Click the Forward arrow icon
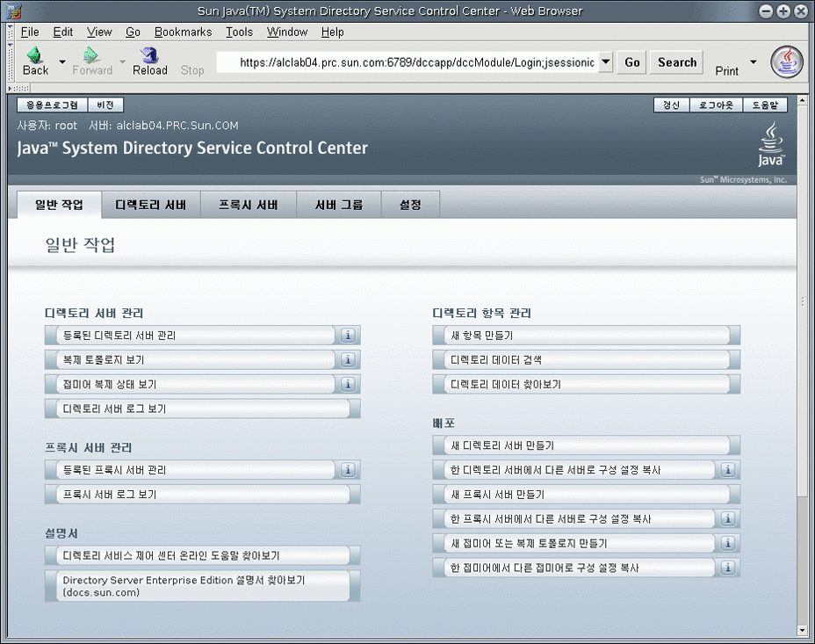The height and width of the screenshot is (644, 815). point(91,54)
